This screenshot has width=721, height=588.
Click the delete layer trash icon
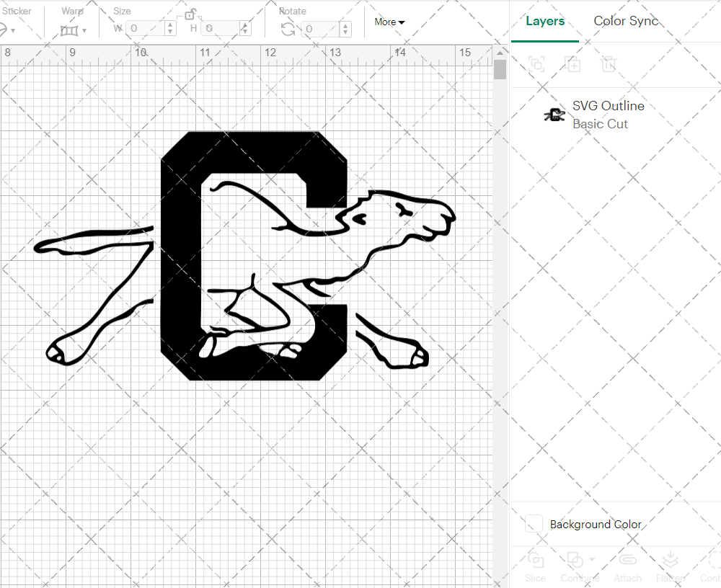pyautogui.click(x=609, y=64)
